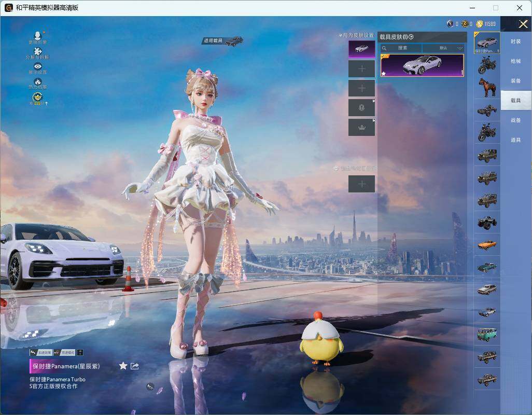Click the star on the Panamera skin card

[384, 73]
